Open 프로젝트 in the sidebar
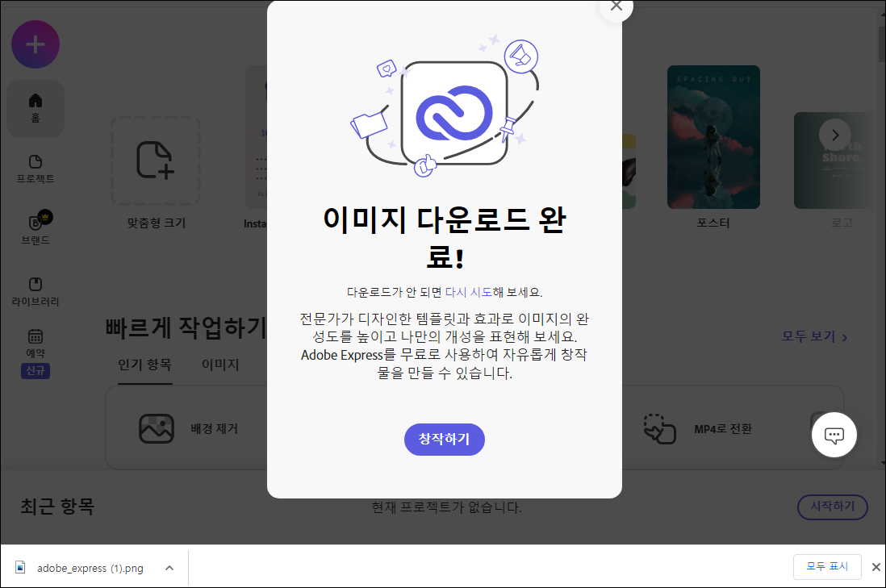 [x=36, y=169]
